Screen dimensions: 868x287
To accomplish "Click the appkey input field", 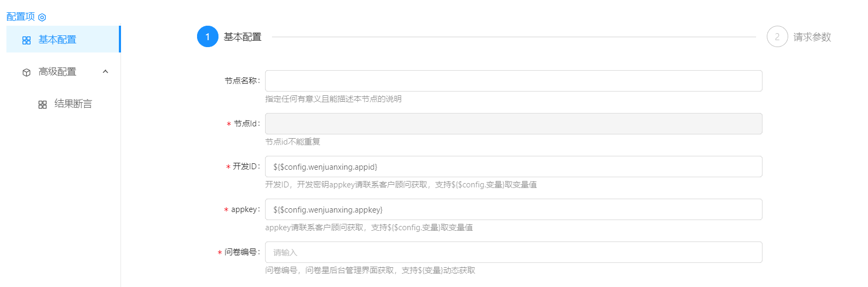I will pyautogui.click(x=513, y=209).
